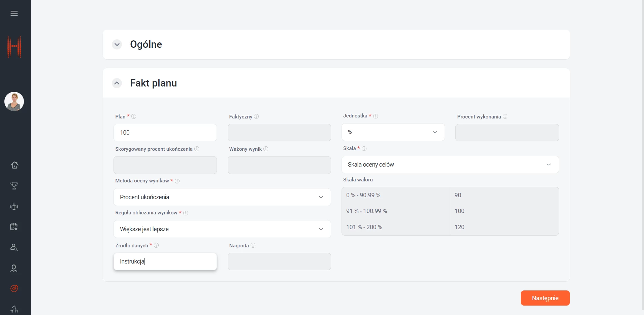Click the info icon beside Nagroda

[x=253, y=245]
